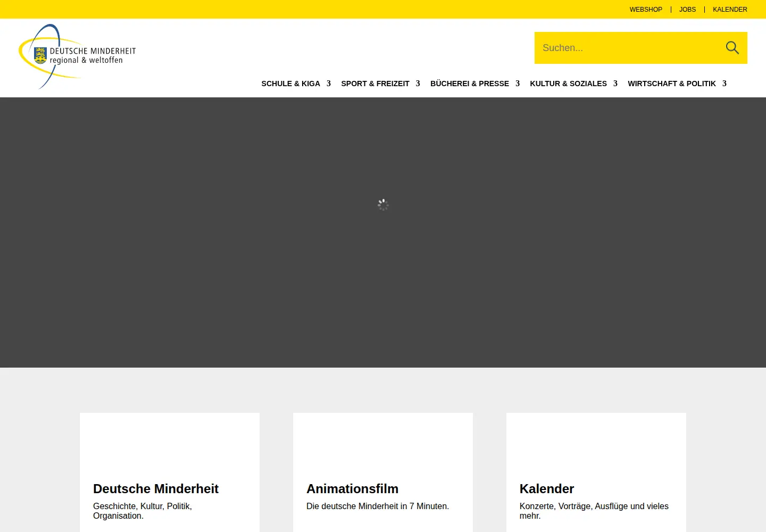Click the Deutsche Minderheit logo
This screenshot has height=532, width=766.
point(78,56)
